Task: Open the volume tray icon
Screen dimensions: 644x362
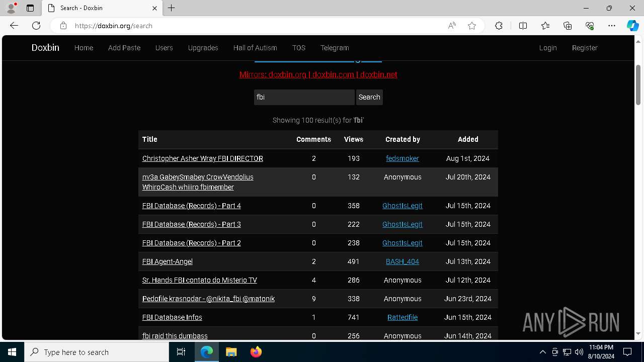Action: 579,352
